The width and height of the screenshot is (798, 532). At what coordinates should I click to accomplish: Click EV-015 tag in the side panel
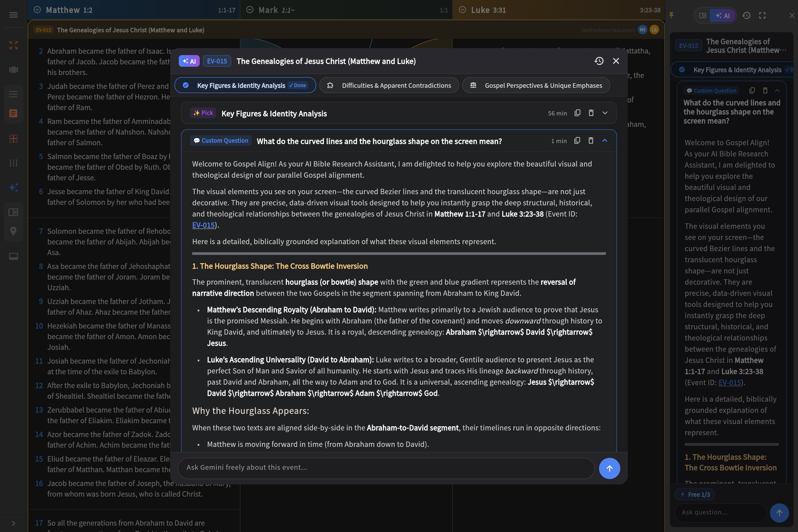pos(688,46)
